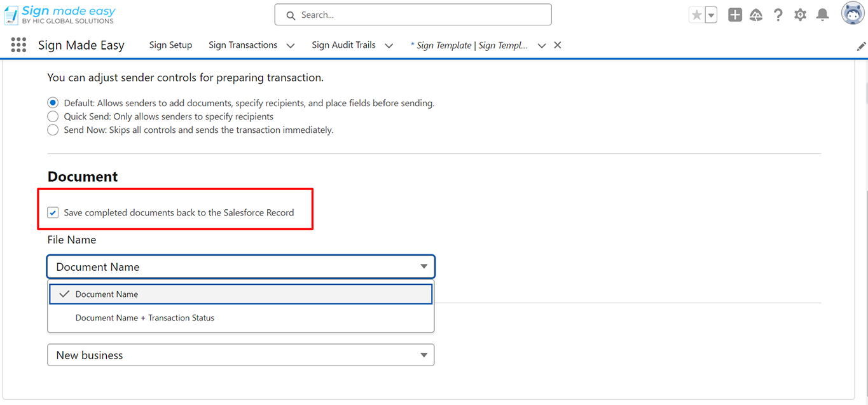The width and height of the screenshot is (868, 405).
Task: Open the favorites list dropdown arrow
Action: (x=711, y=15)
